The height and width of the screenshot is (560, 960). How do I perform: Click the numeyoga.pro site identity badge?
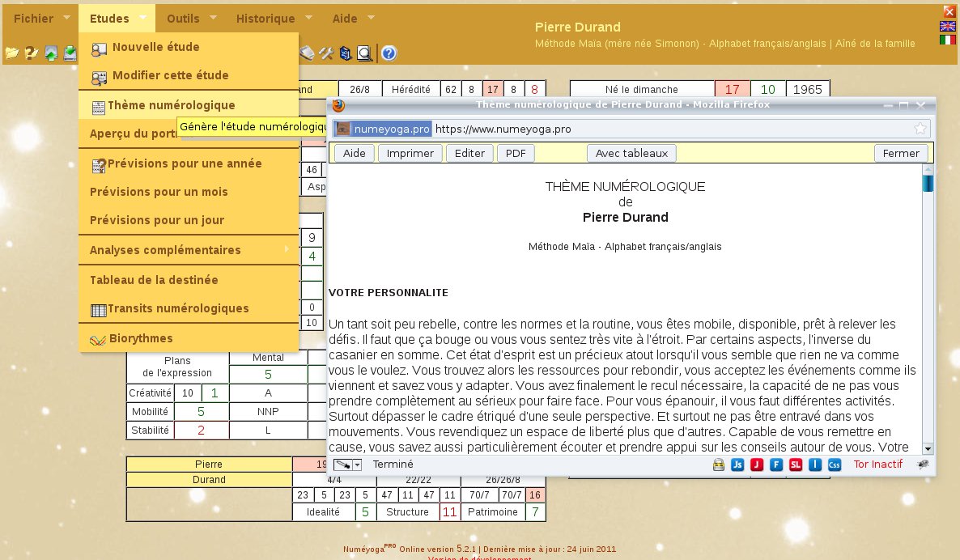tap(383, 129)
